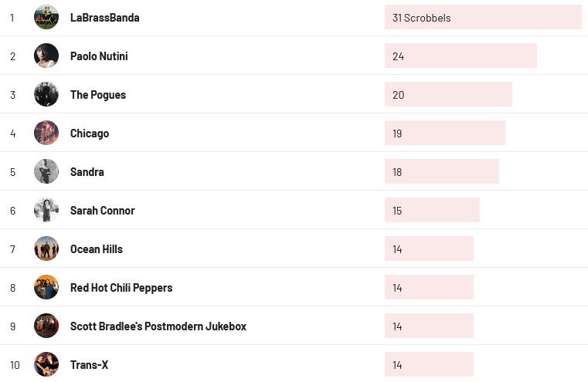The image size is (588, 382).
Task: Open The Pogues avatar thumbnail
Action: coord(46,94)
